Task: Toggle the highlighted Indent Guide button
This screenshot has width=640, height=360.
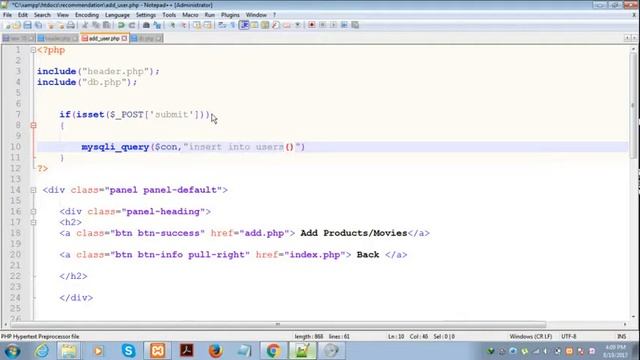Action: coord(244,25)
